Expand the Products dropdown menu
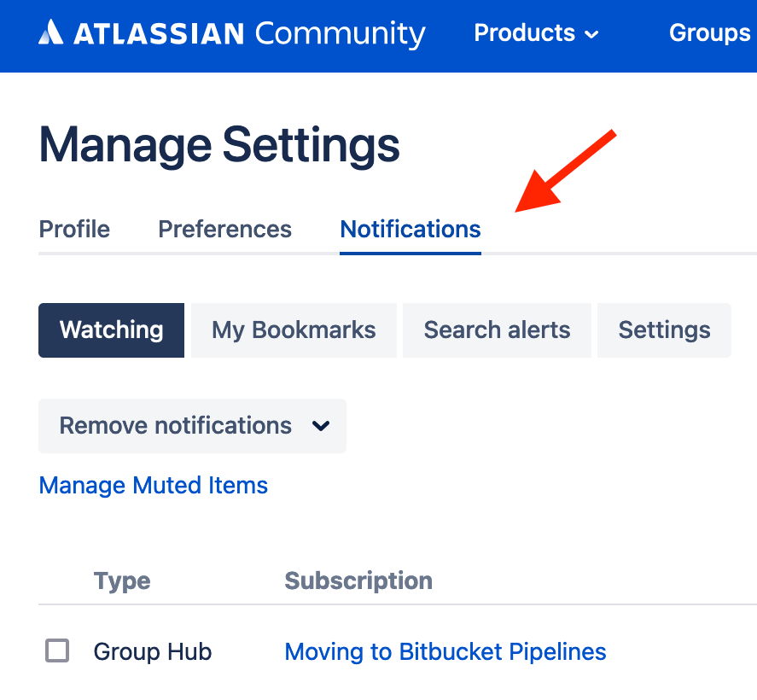 [x=536, y=33]
